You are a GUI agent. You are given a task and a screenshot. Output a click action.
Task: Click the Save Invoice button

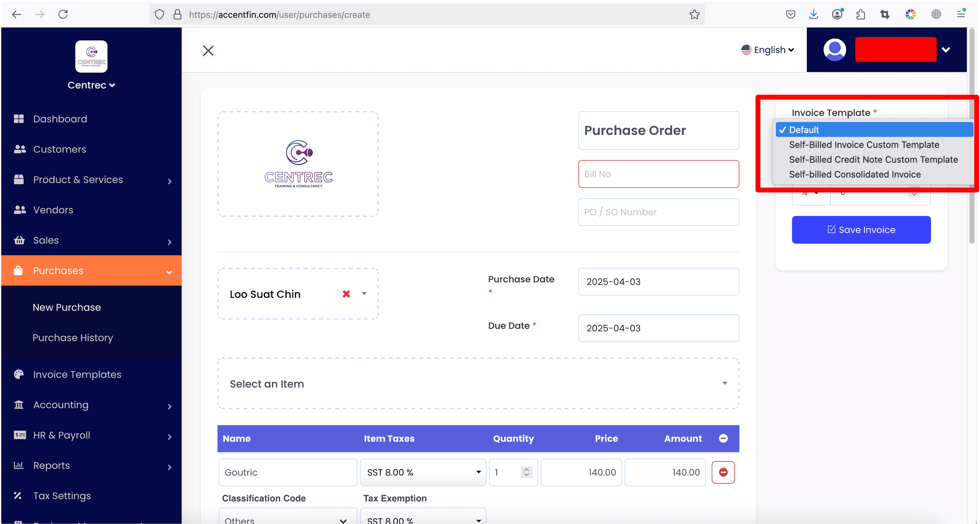pyautogui.click(x=861, y=230)
